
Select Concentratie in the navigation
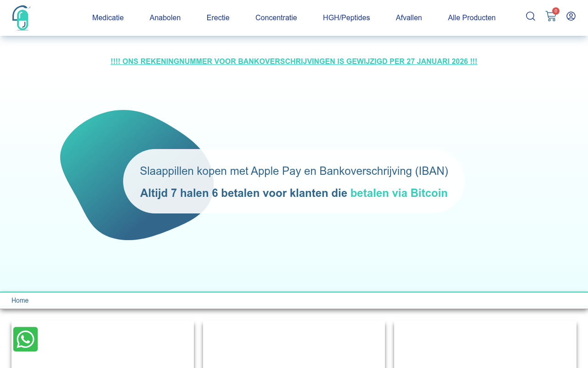coord(276,18)
